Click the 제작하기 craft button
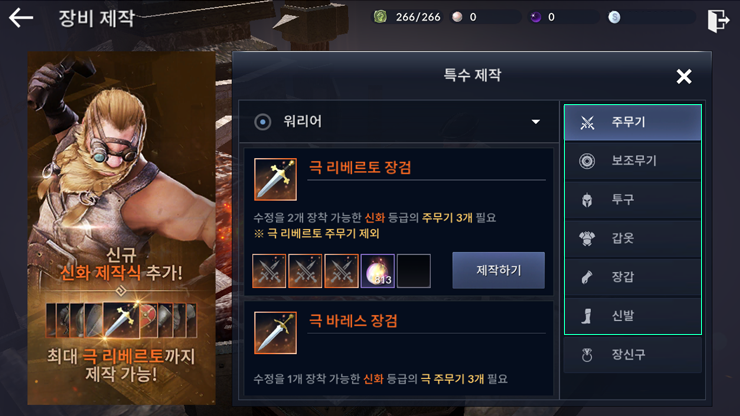The height and width of the screenshot is (416, 740). (x=498, y=270)
